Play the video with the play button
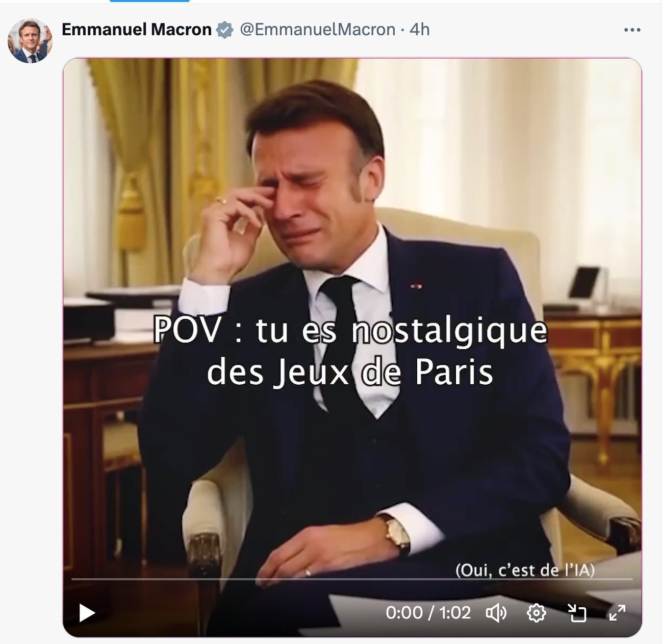662x644 pixels. [87, 612]
